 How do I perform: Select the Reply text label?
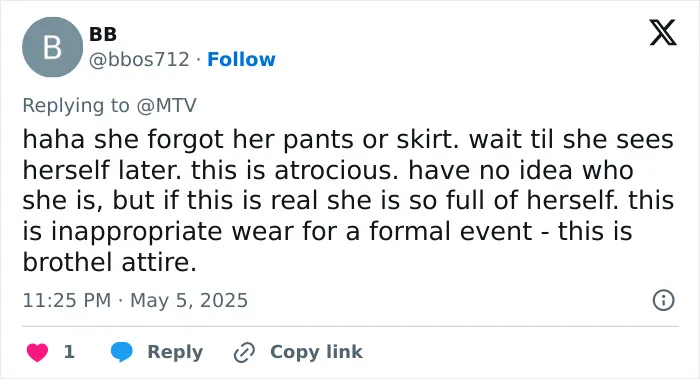click(175, 352)
